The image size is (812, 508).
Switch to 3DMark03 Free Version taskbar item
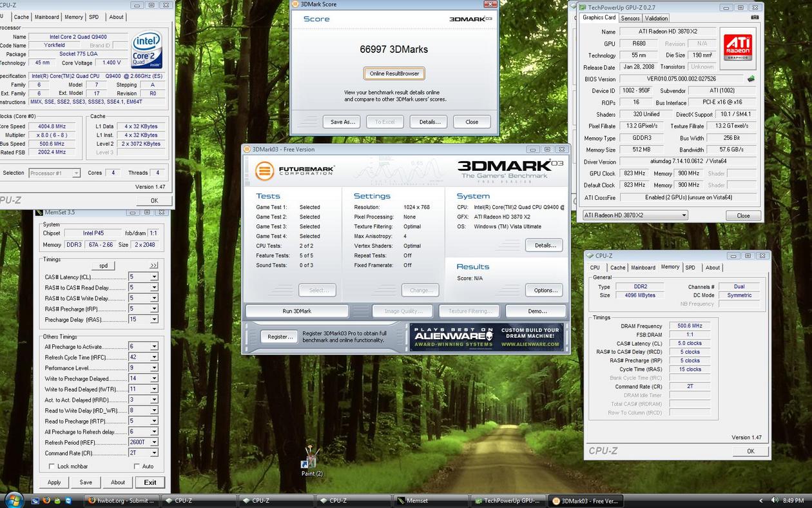(585, 500)
